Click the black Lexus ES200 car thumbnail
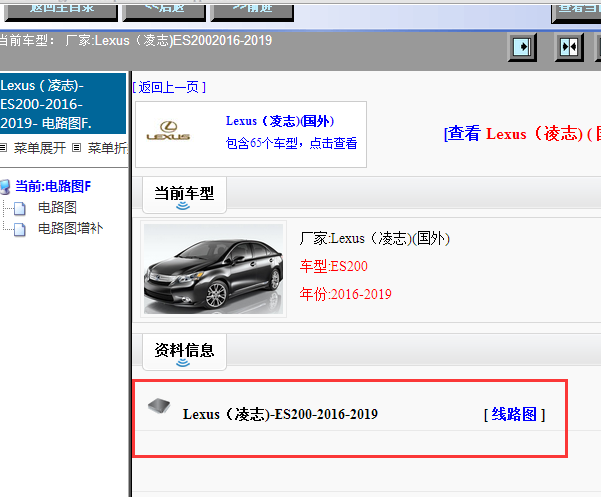Image resolution: width=601 pixels, height=497 pixels. tap(213, 269)
